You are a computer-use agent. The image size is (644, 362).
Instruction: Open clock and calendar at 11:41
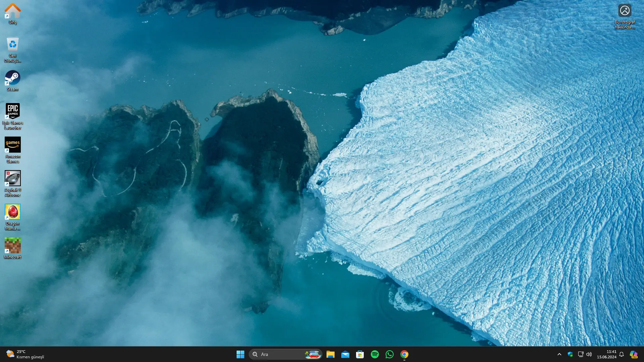coord(606,354)
